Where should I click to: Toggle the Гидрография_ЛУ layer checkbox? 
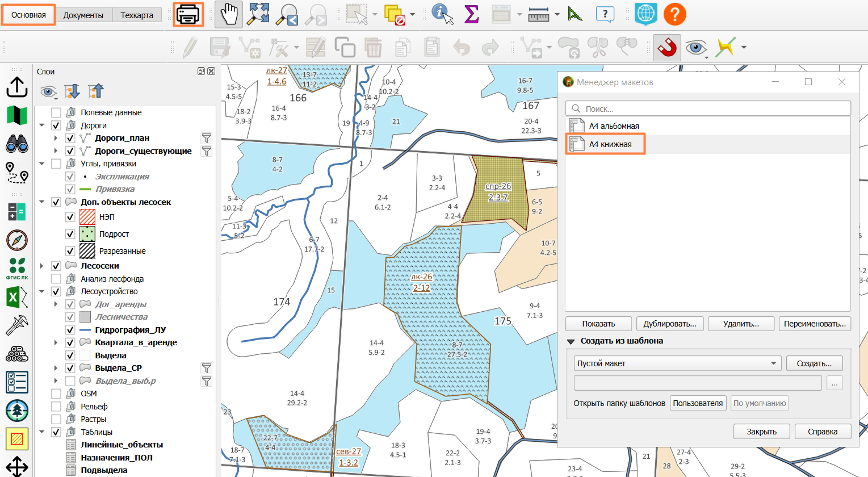click(x=70, y=330)
